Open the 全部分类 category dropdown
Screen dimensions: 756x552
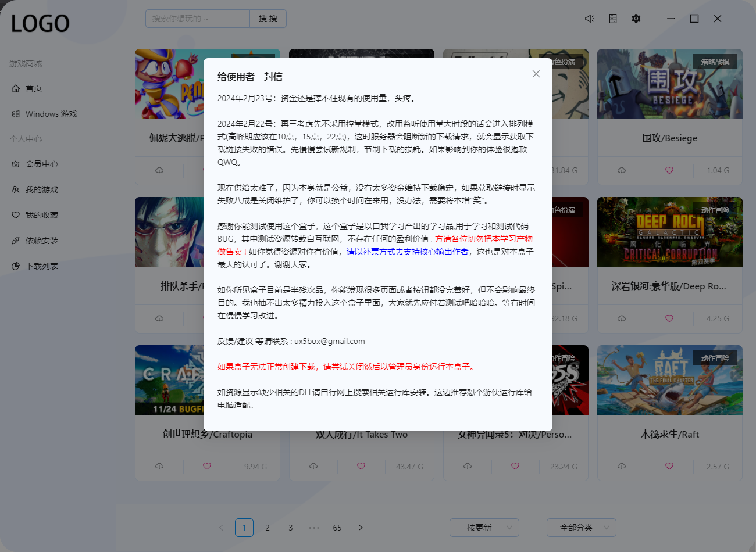[582, 528]
